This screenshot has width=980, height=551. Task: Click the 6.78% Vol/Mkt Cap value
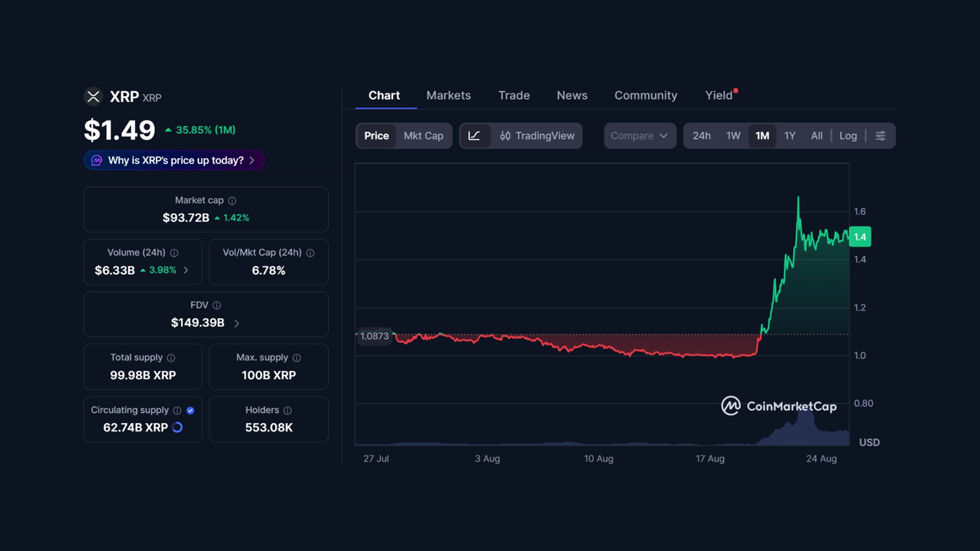pyautogui.click(x=268, y=270)
